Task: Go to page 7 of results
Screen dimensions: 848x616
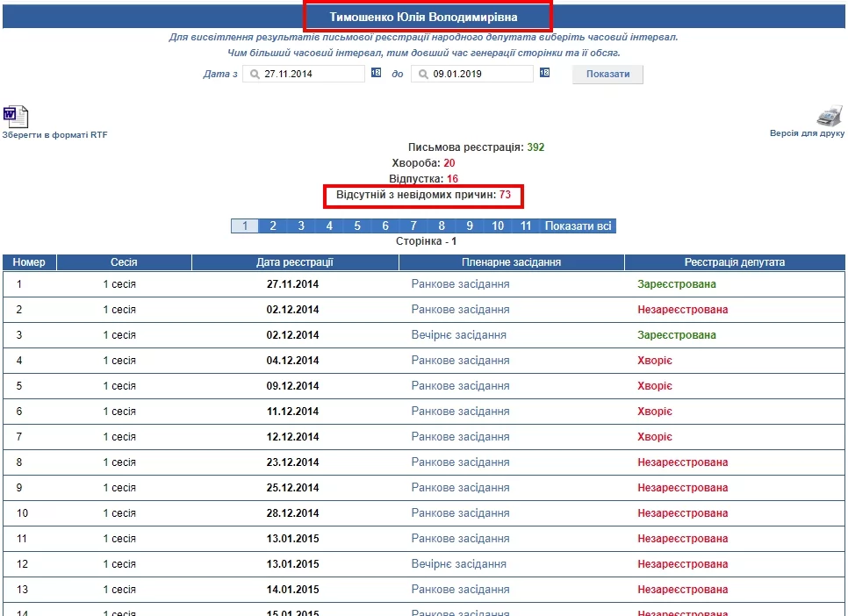Action: pos(413,226)
